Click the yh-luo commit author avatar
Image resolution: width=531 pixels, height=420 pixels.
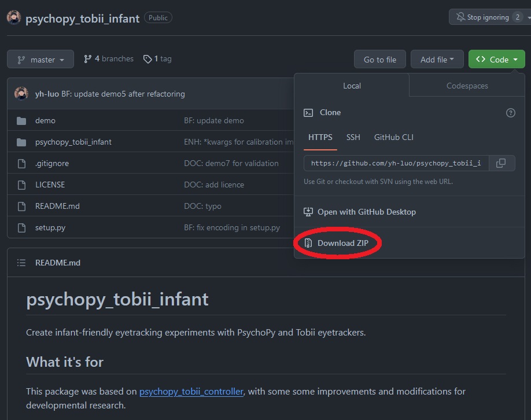[x=21, y=94]
